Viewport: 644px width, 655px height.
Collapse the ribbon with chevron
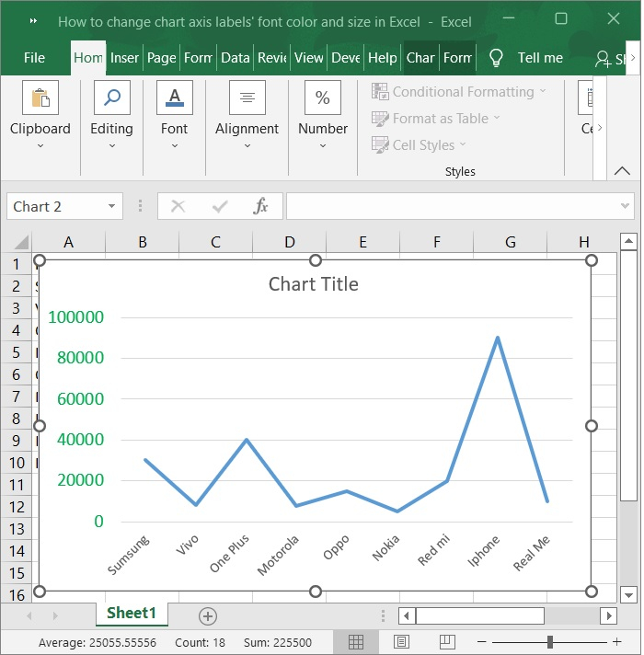pyautogui.click(x=623, y=171)
